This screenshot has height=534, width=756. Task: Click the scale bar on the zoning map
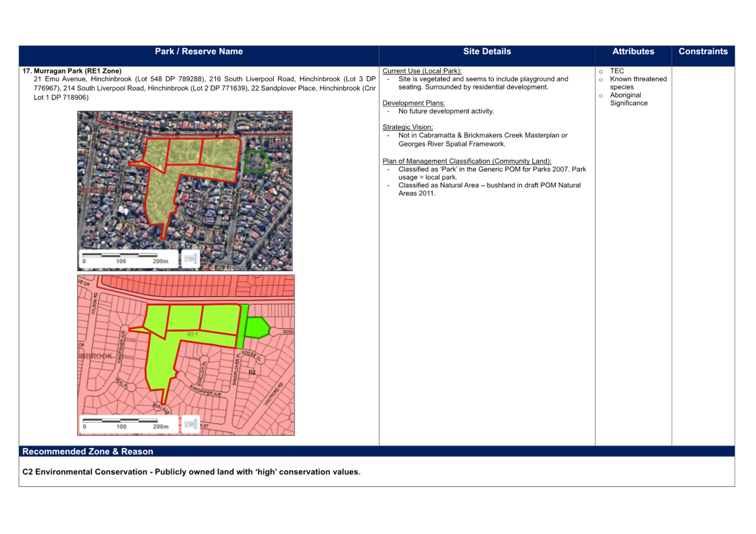[x=129, y=424]
